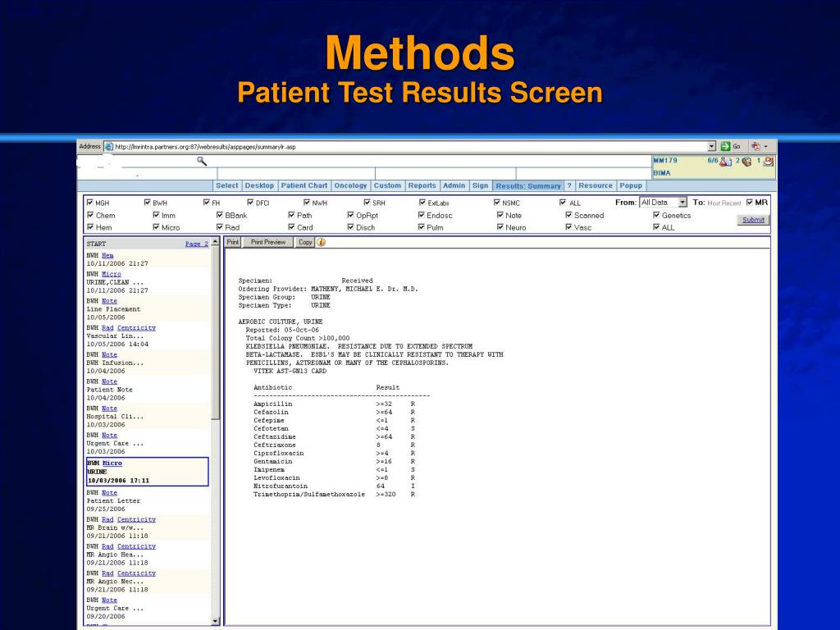Open the inbox icon beside count 2
Image resolution: width=840 pixels, height=630 pixels.
(x=746, y=162)
